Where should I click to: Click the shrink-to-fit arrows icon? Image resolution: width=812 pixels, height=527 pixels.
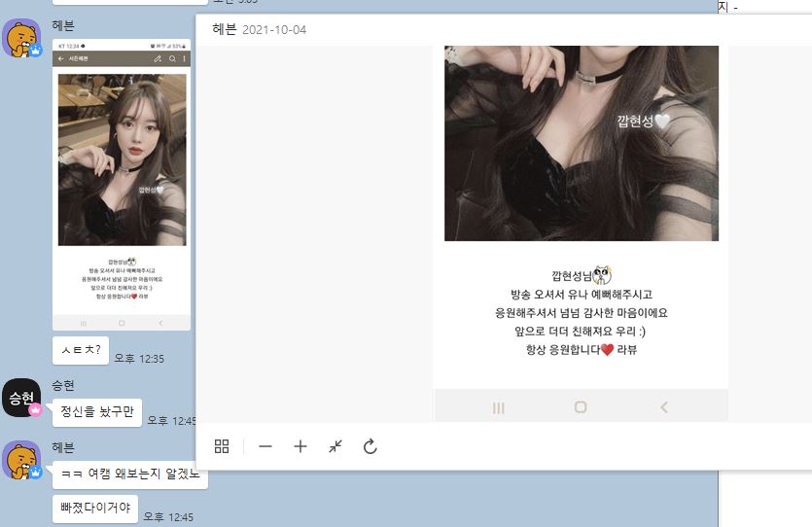pyautogui.click(x=335, y=446)
